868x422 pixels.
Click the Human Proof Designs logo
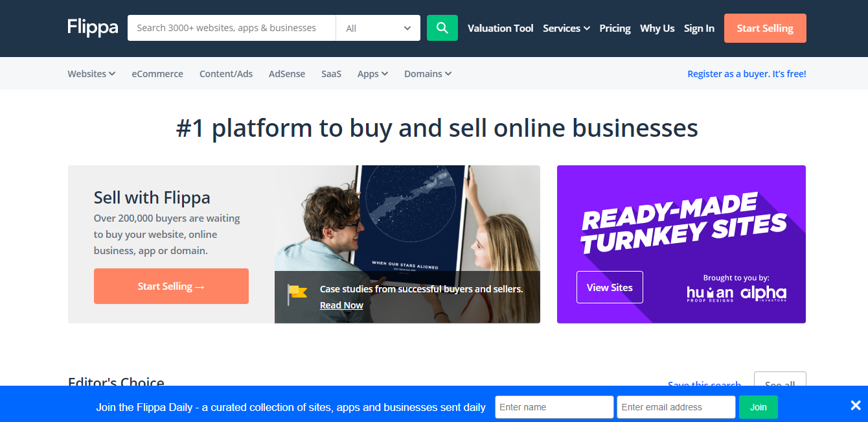[710, 294]
